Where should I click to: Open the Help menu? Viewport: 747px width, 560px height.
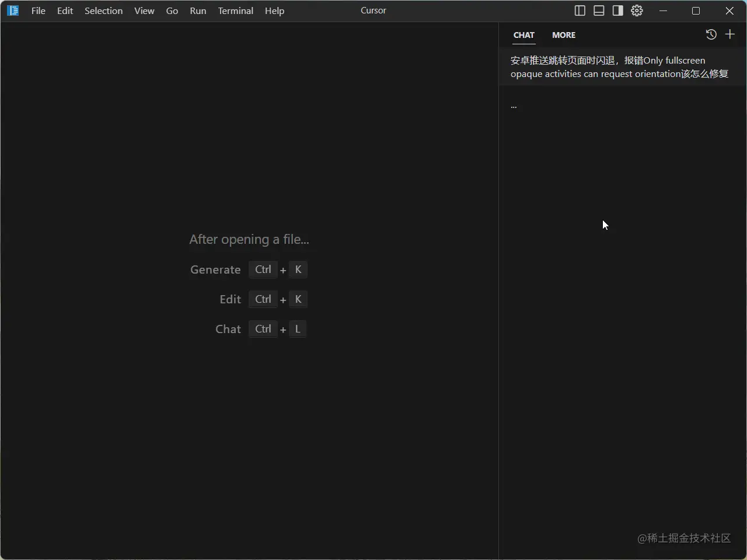tap(274, 10)
